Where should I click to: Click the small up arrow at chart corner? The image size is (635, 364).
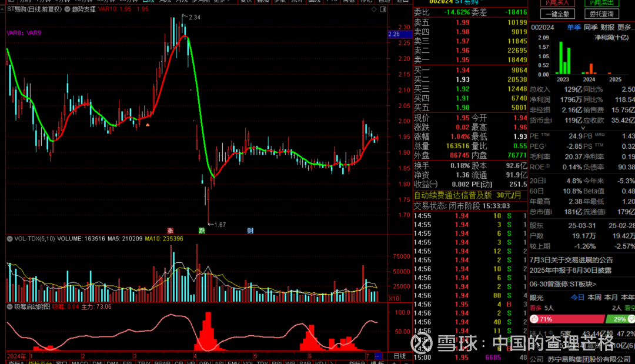[2, 9]
